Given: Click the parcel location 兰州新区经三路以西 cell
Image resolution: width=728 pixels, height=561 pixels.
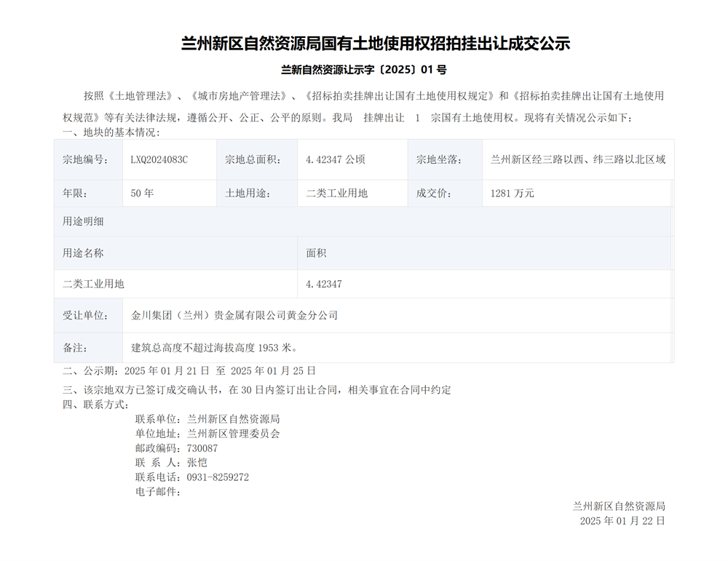Looking at the screenshot, I should click(577, 159).
